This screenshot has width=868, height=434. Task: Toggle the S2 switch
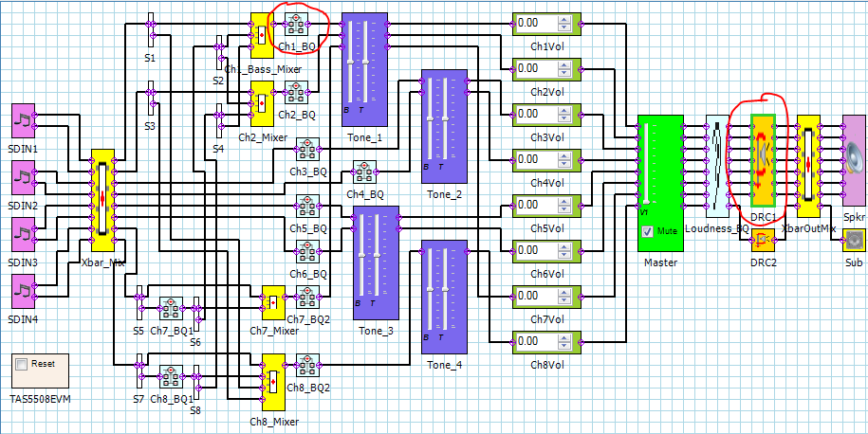point(219,52)
